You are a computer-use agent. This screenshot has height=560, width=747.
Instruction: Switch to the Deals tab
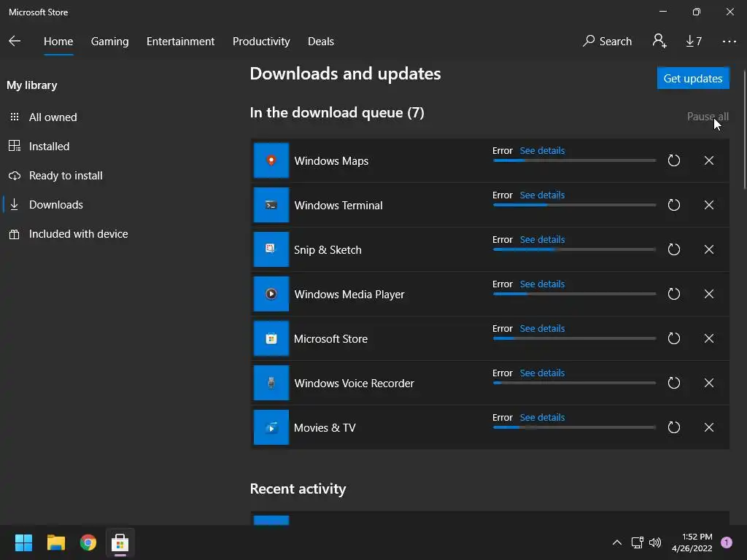tap(321, 42)
